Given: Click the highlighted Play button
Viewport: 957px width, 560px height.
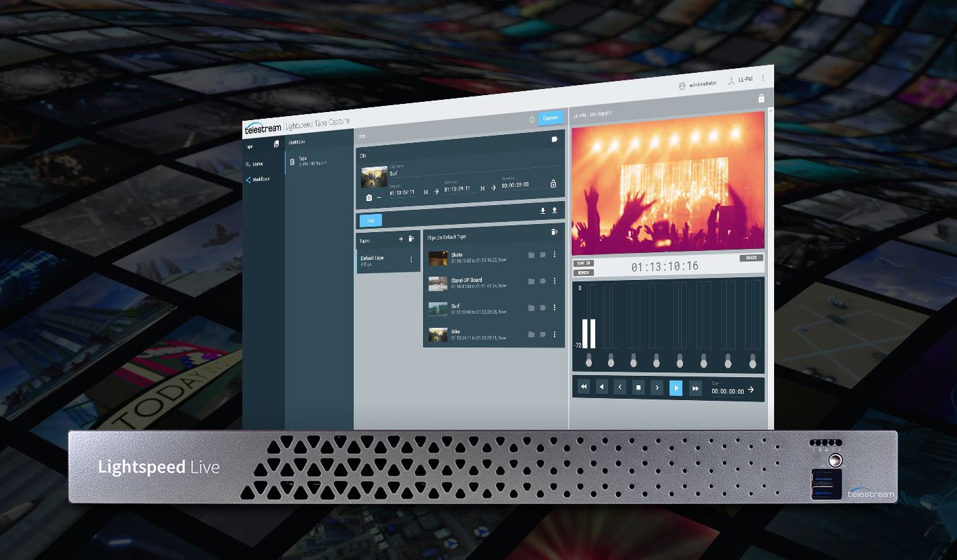Looking at the screenshot, I should click(x=676, y=388).
